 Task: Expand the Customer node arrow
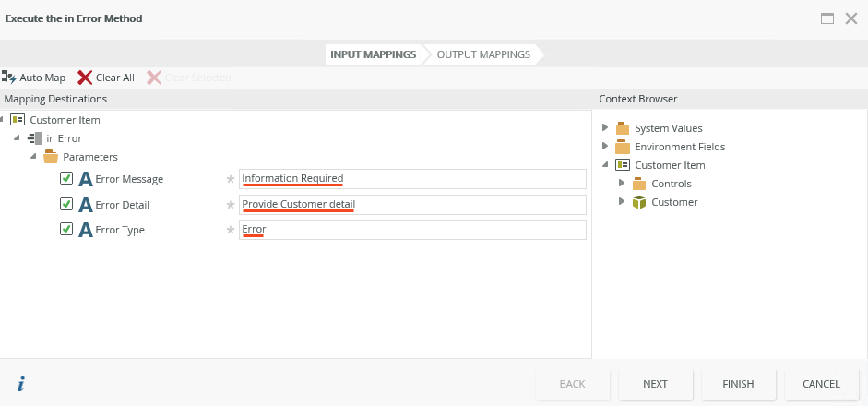[622, 201]
